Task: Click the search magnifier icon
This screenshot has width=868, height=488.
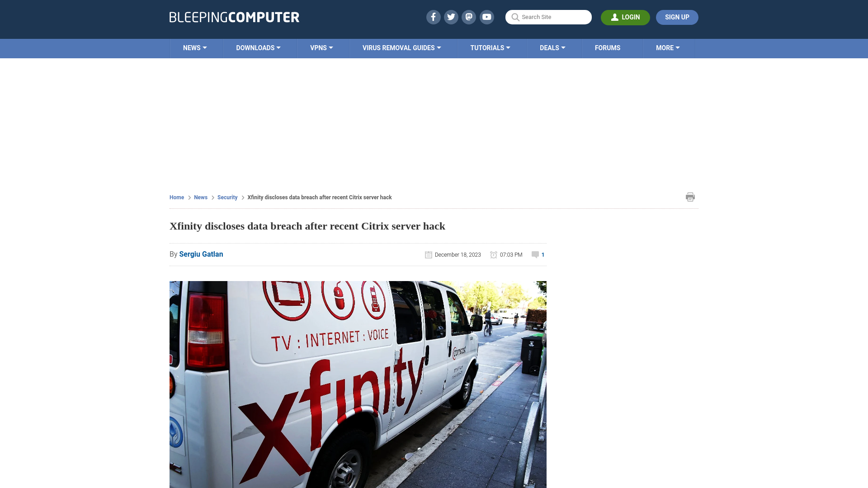Action: (x=515, y=17)
